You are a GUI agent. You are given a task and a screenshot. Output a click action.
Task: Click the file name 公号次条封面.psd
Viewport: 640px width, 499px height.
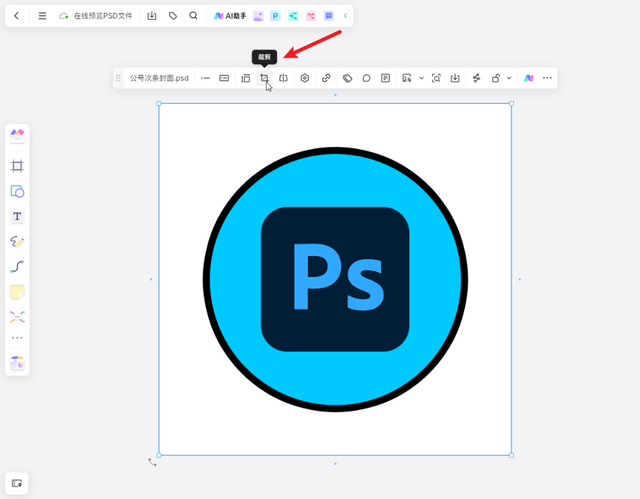(159, 78)
